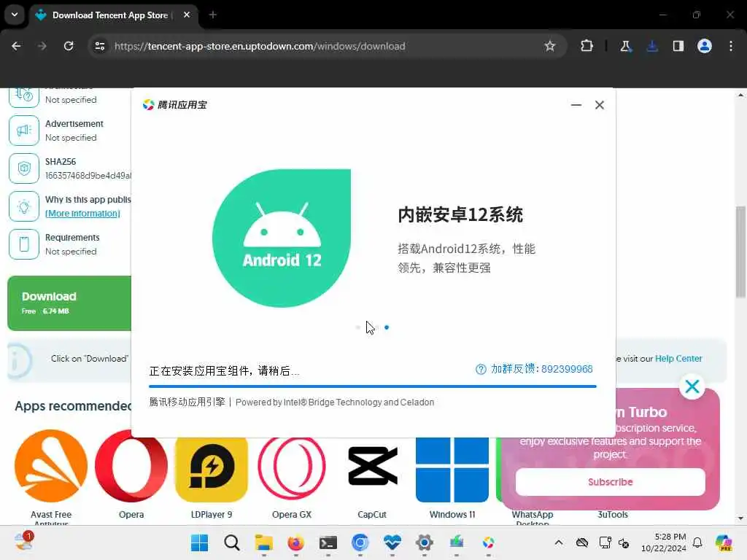
Task: Click the Android 12 illustration
Action: (x=282, y=238)
